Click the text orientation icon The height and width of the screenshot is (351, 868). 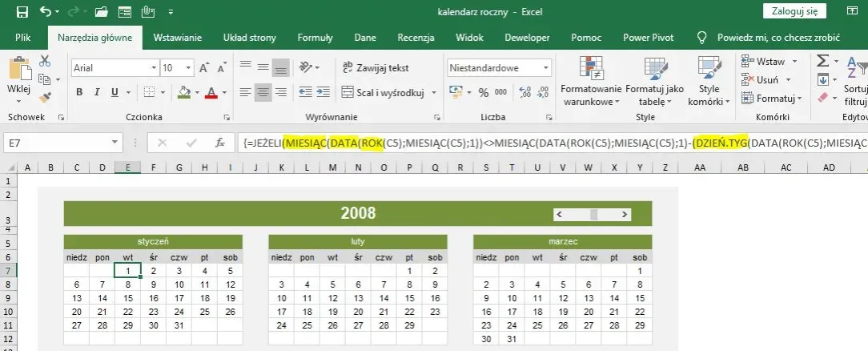[306, 67]
